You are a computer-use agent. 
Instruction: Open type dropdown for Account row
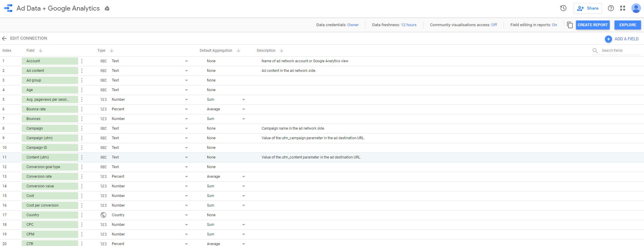(x=186, y=61)
